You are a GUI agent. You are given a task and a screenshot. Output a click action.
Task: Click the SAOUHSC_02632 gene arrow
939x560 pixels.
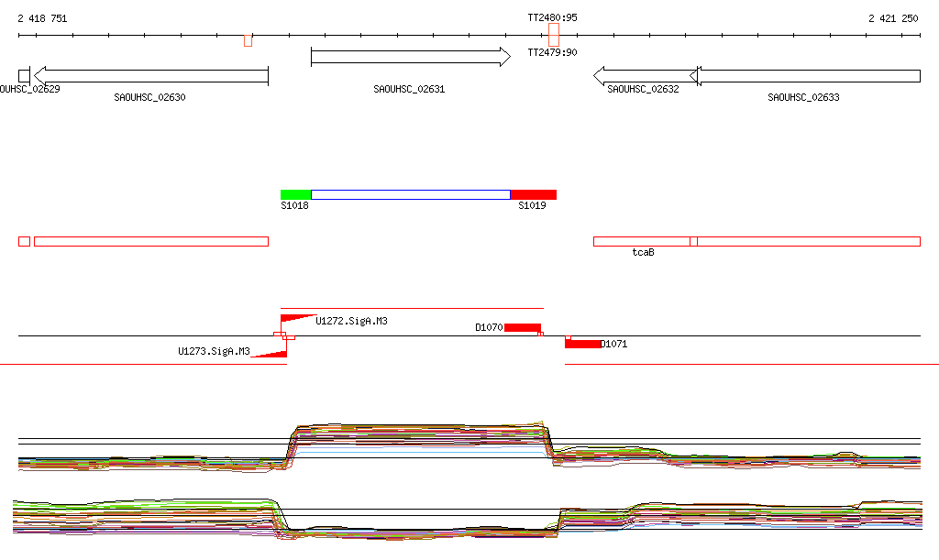[x=646, y=76]
